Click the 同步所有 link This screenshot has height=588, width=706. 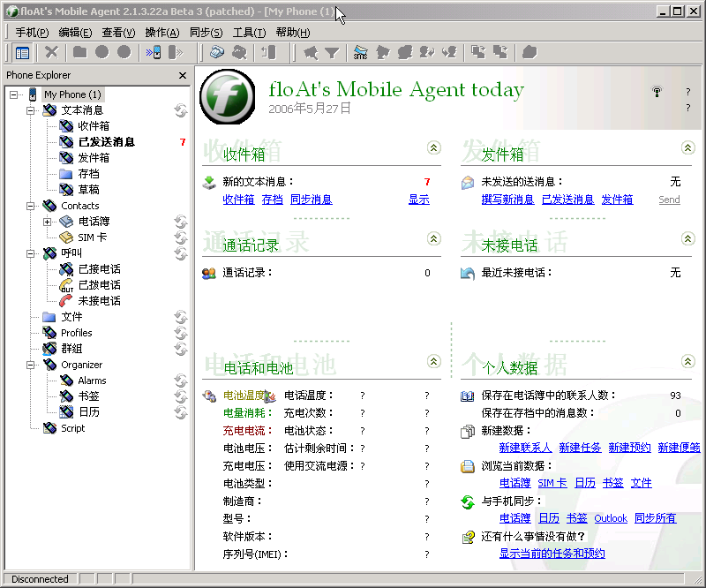point(655,518)
